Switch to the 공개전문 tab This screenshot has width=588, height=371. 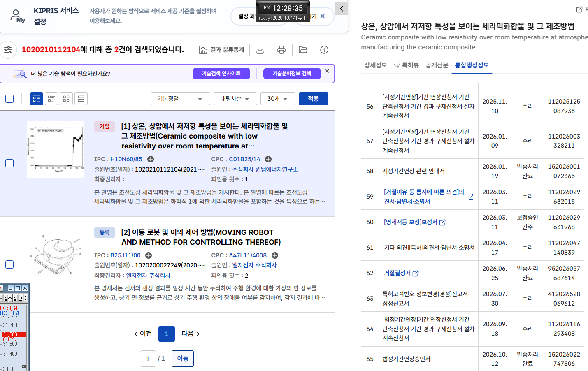pos(437,65)
